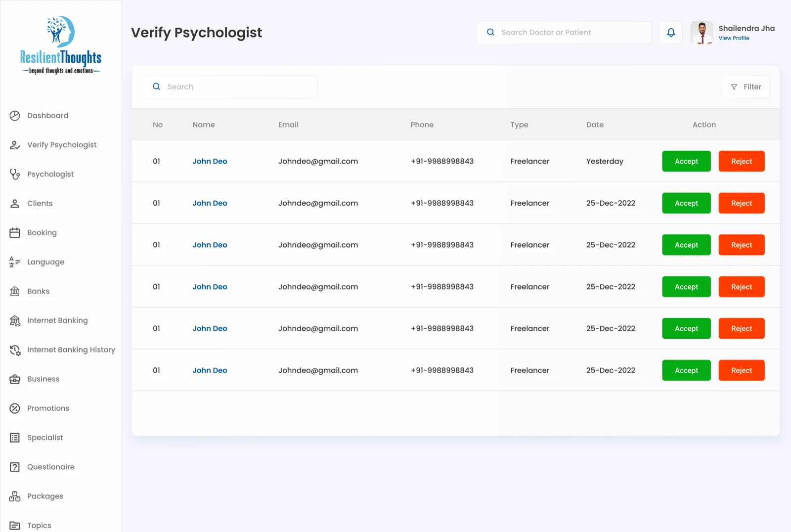Screen dimensions: 791x532
Task: Click Shailendra Jha user name
Action: point(747,28)
